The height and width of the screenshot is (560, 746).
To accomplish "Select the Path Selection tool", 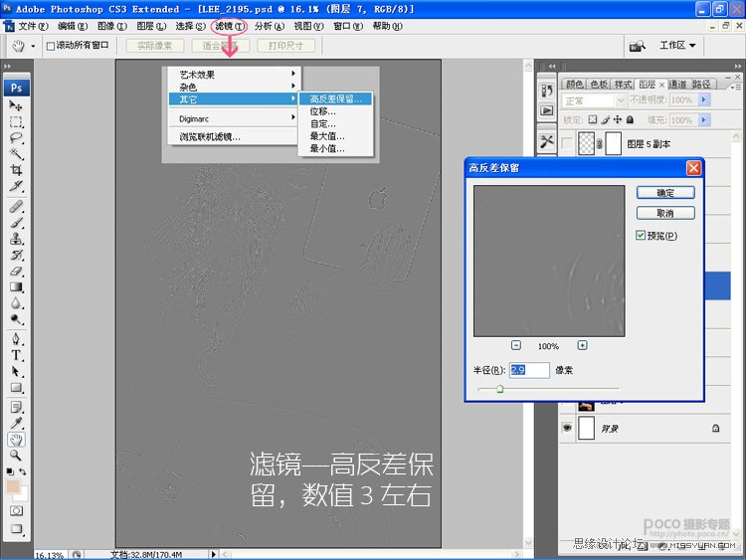I will 16,372.
